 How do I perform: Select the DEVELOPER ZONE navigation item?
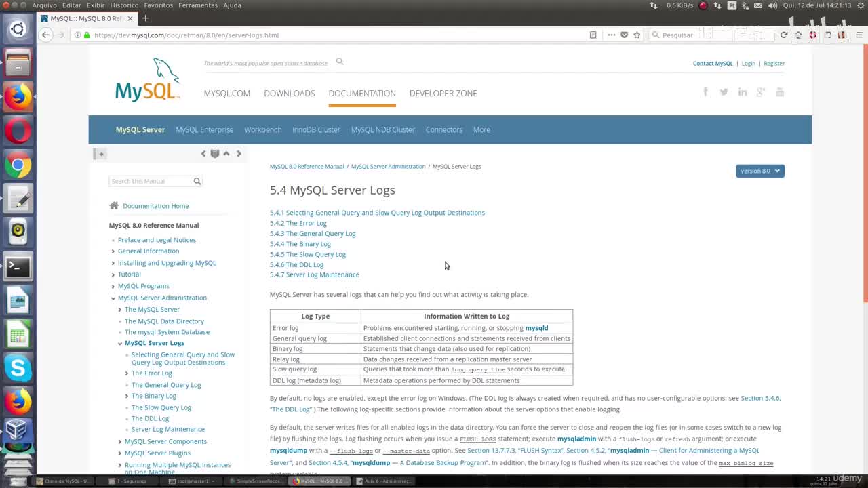[443, 93]
